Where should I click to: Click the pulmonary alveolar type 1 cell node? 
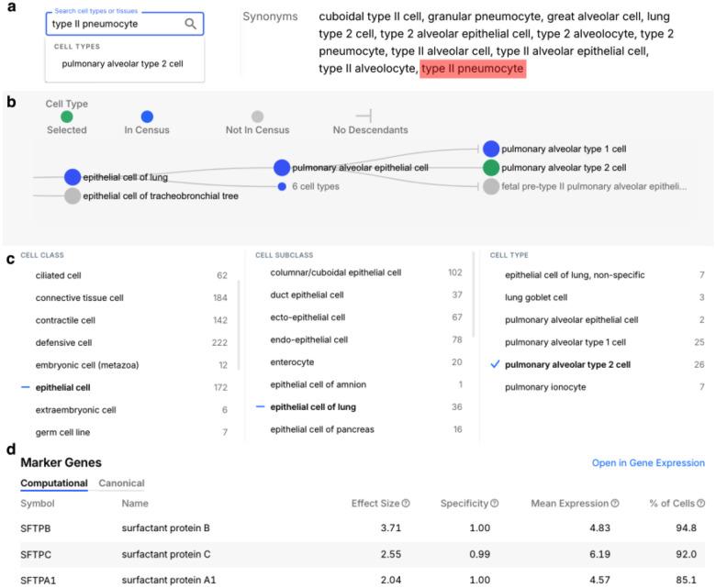491,149
